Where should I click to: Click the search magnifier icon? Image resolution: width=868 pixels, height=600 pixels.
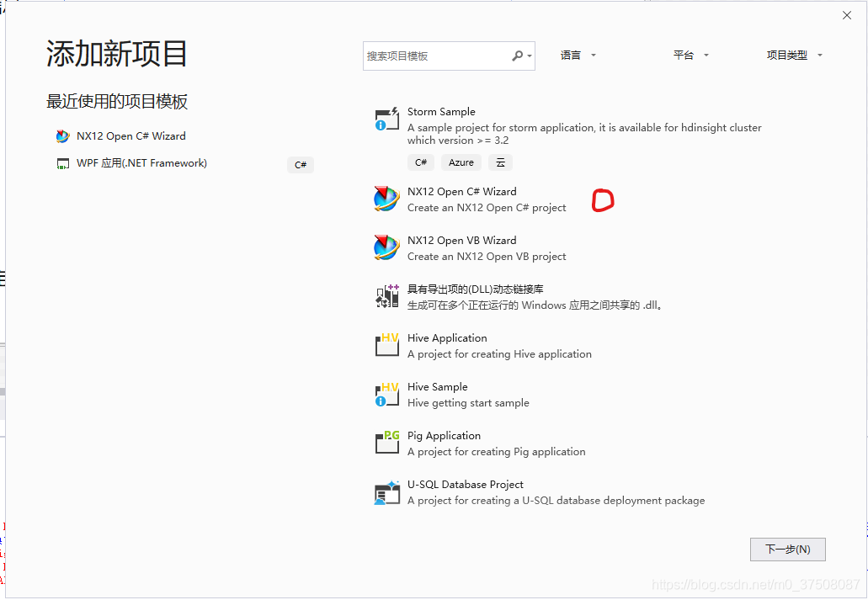point(517,56)
